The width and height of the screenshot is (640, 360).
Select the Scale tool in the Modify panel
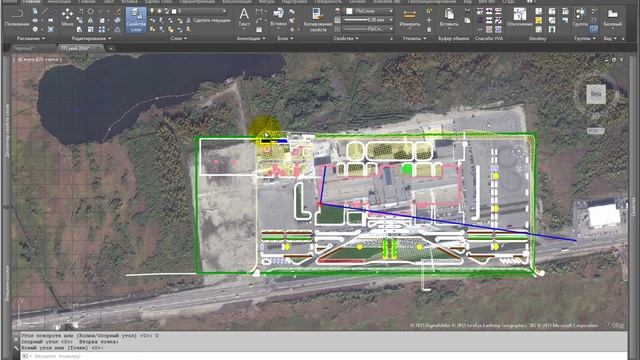tap(90, 29)
